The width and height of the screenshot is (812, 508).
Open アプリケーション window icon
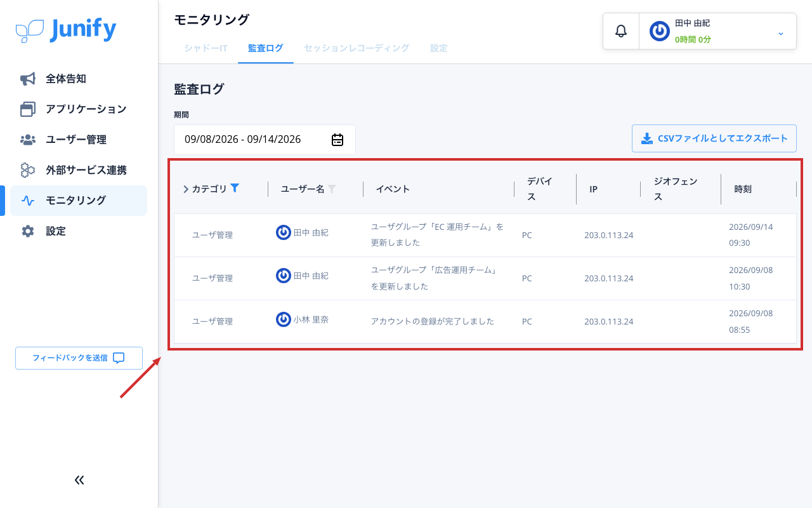(28, 109)
